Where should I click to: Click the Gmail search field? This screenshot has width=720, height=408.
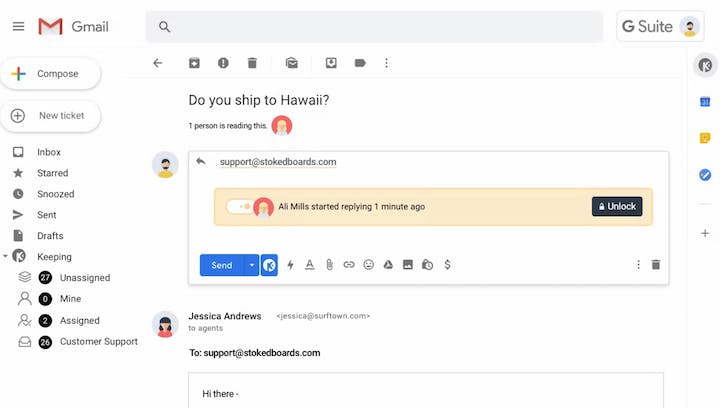[x=374, y=27]
